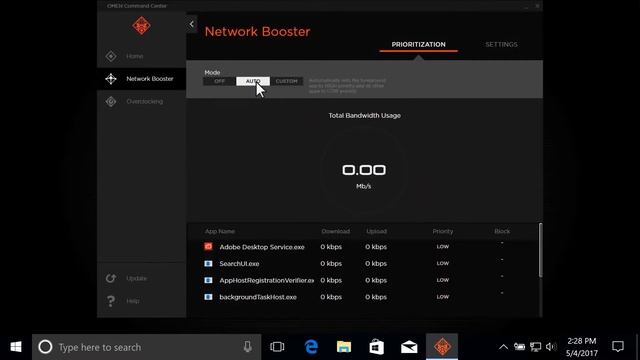Toggle block for AppHostRegistrationVerifier.exe
The width and height of the screenshot is (640, 360).
pyautogui.click(x=502, y=277)
